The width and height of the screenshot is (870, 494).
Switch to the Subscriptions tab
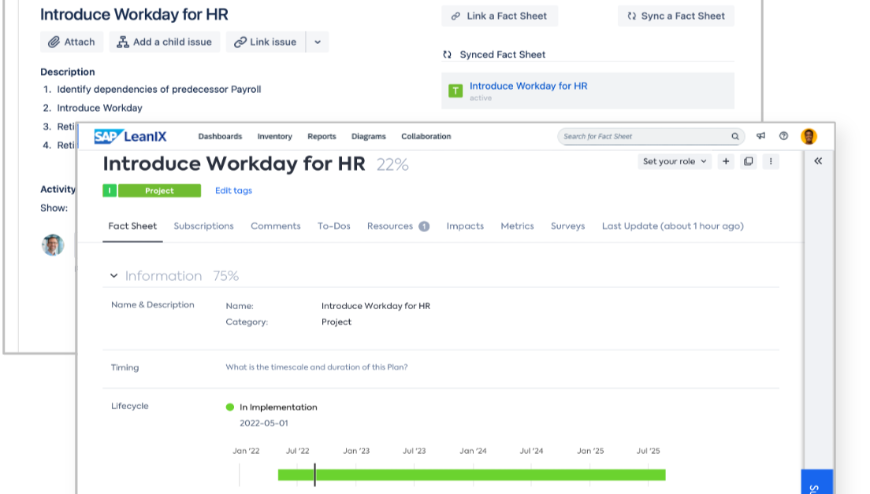pos(204,226)
